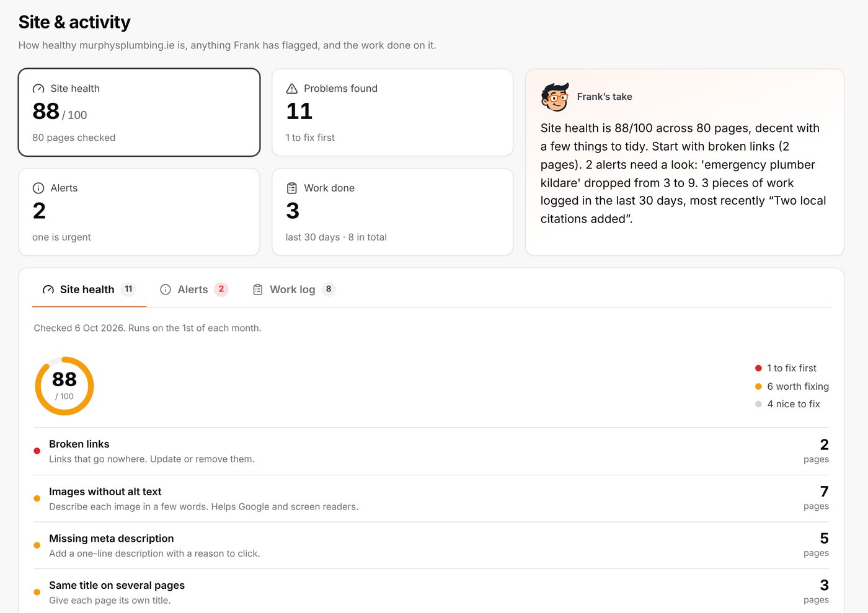
Task: Open the Missing meta description row
Action: coord(431,545)
